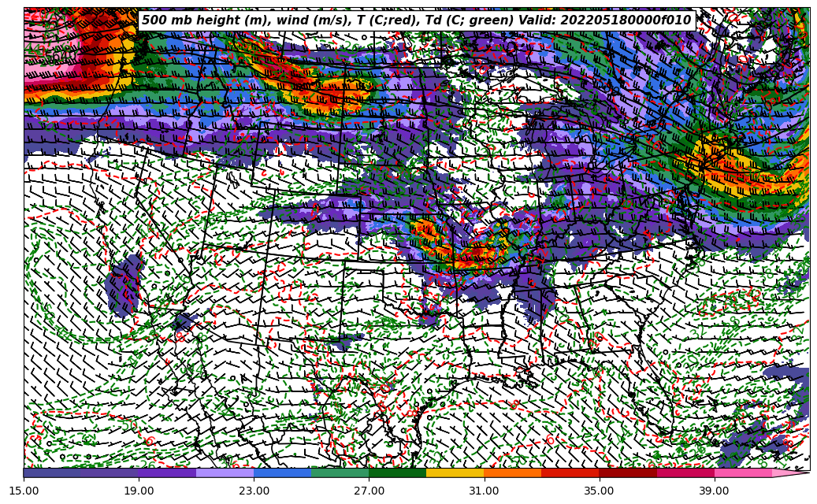The image size is (817, 504).
Task: Click the light lavender colorbar segment
Action: [x=225, y=473]
